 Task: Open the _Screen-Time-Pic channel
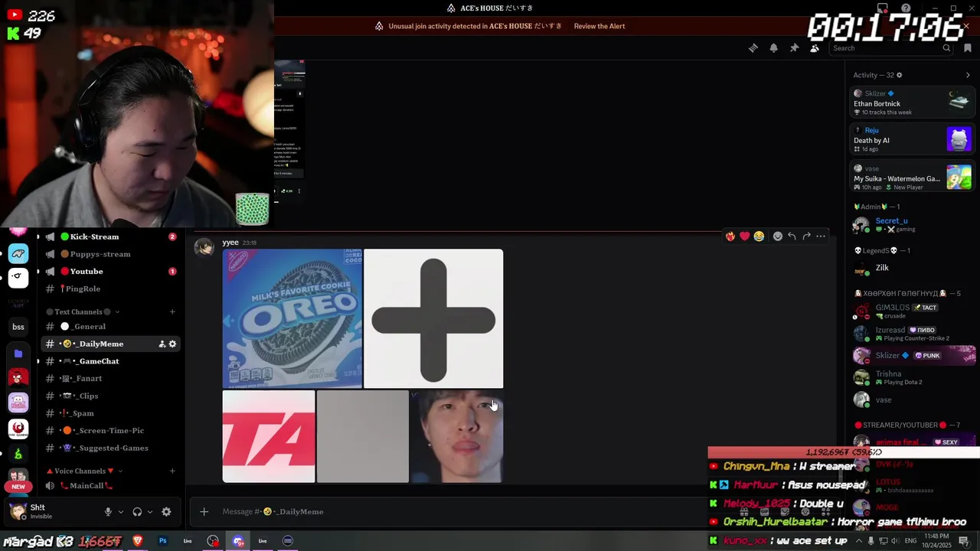click(x=109, y=431)
